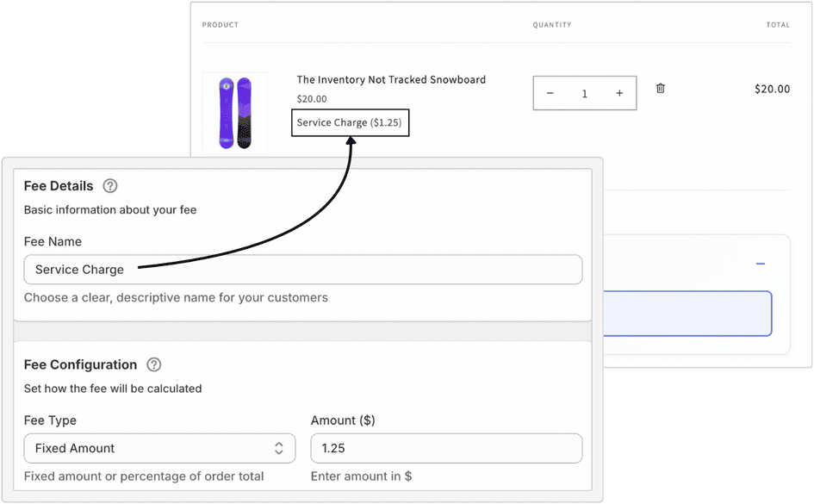Select the PRODUCT column header
814x504 pixels.
pyautogui.click(x=221, y=25)
